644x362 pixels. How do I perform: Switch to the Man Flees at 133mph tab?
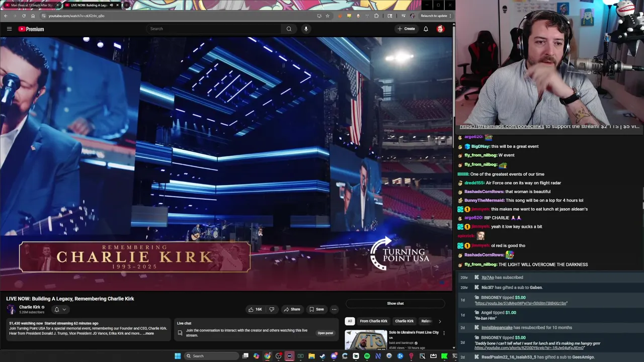point(31,5)
